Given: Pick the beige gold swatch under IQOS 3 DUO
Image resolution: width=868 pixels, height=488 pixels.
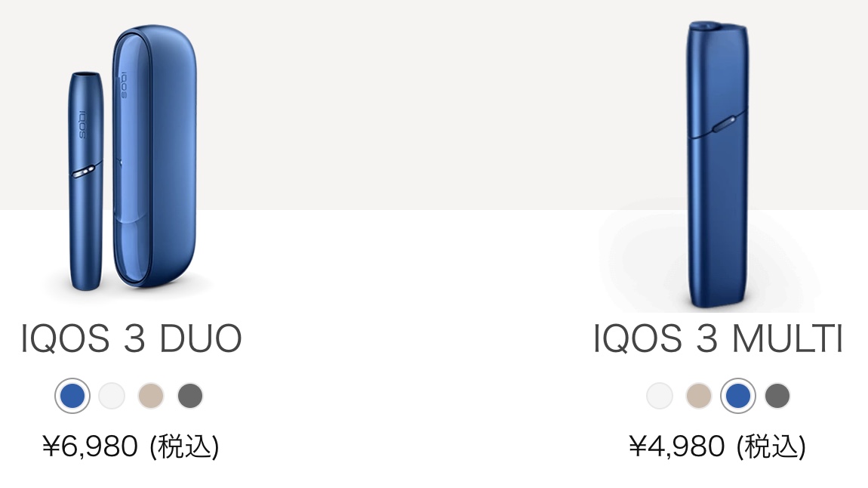Looking at the screenshot, I should [150, 396].
